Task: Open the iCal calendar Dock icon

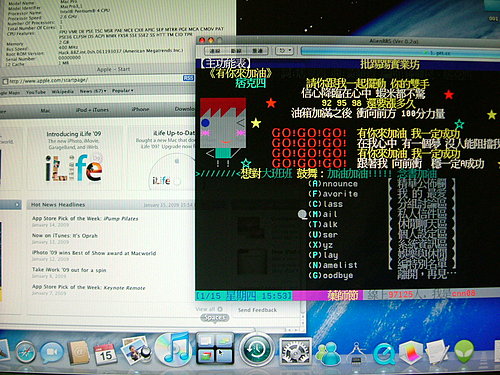Action: 105,354
